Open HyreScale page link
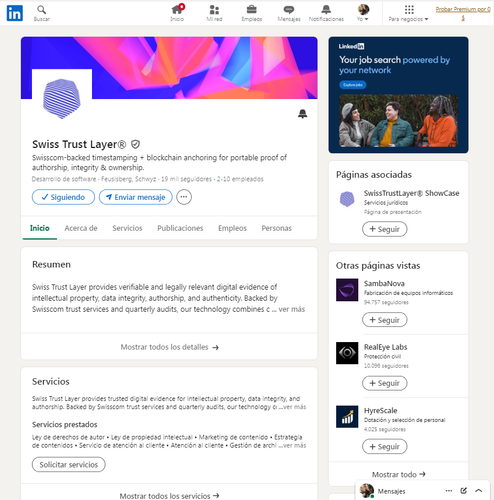This screenshot has width=494, height=500. [380, 411]
